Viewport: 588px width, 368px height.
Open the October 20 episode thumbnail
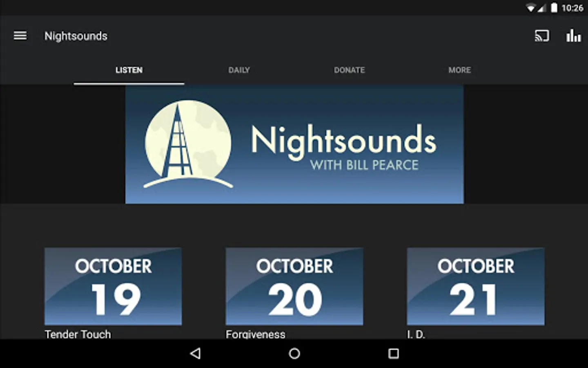[294, 286]
